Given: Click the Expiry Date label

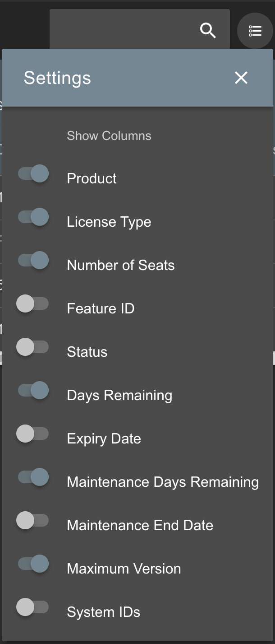Looking at the screenshot, I should 104,439.
